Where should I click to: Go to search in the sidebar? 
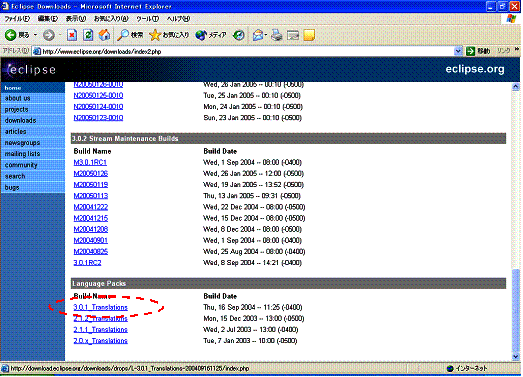click(33, 176)
